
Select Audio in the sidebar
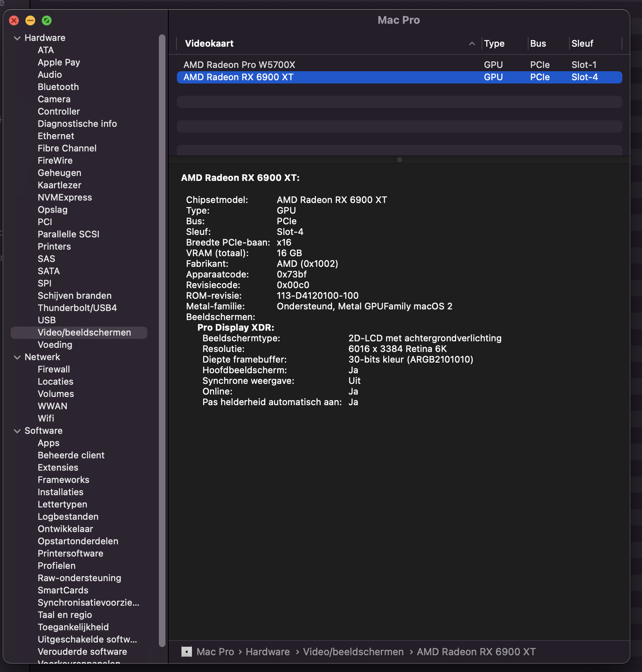(x=50, y=74)
